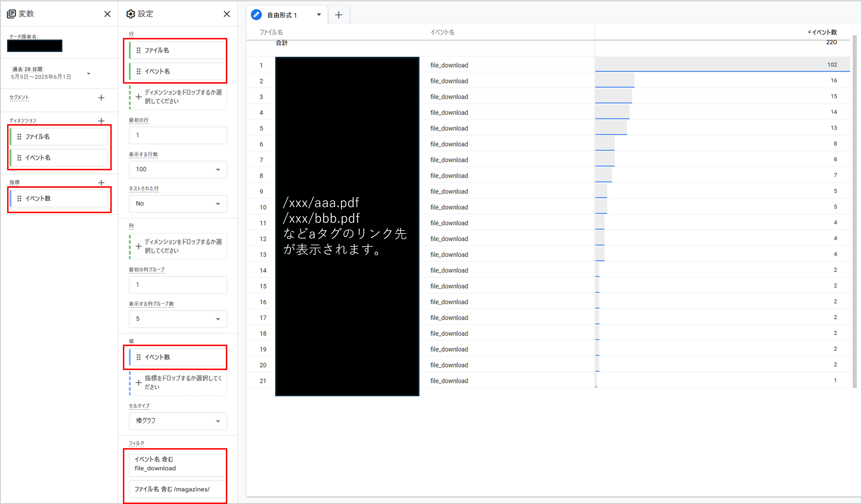Open 表示する列グループ数 dropdown

tap(178, 319)
